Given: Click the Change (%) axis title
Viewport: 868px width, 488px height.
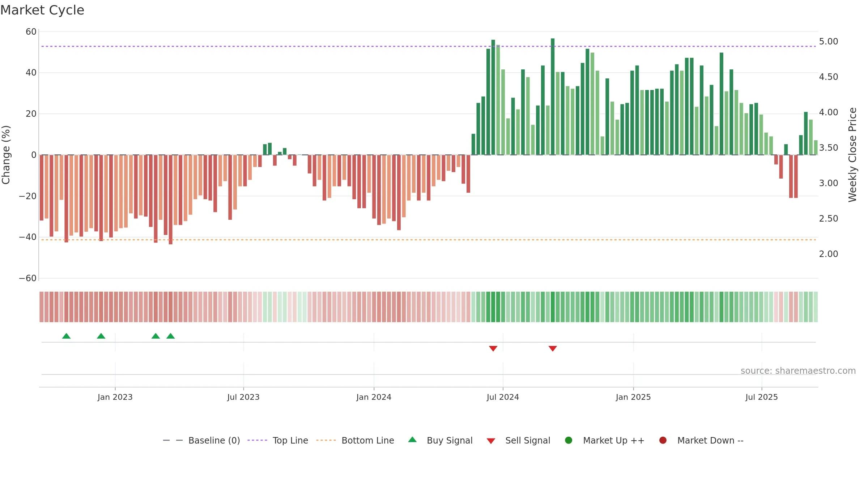Looking at the screenshot, I should pos(6,155).
